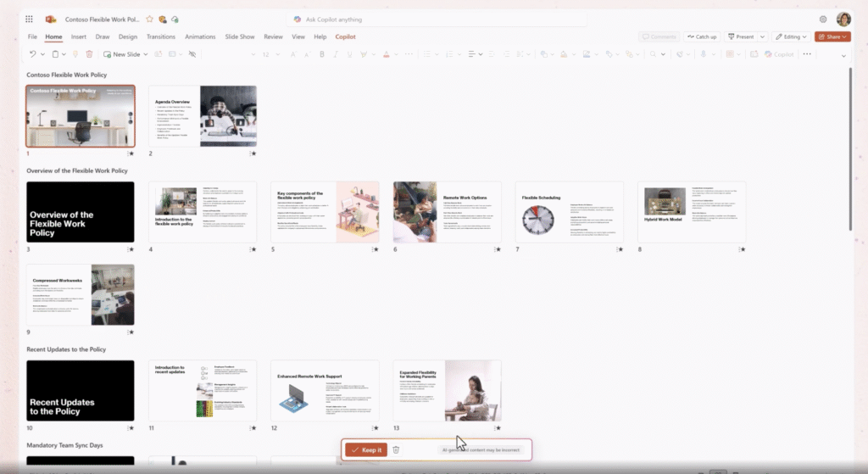The image size is (868, 474).
Task: Click increase font size icon
Action: point(293,54)
